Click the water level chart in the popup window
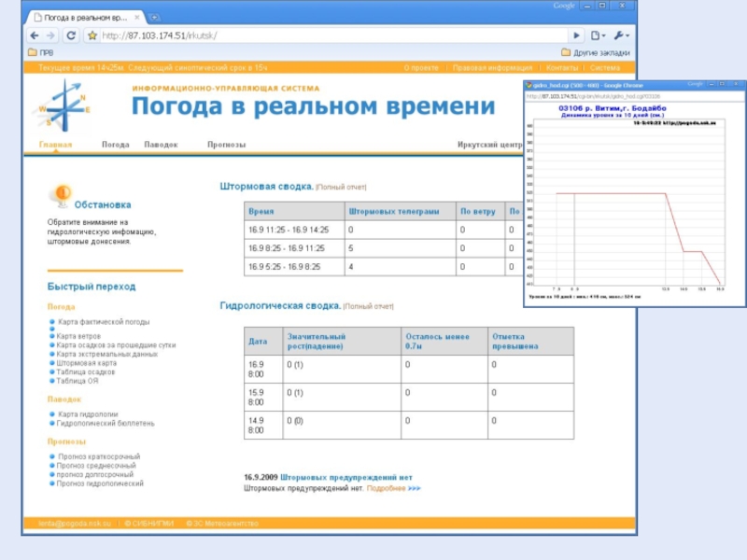This screenshot has height=560, width=747. click(x=628, y=203)
